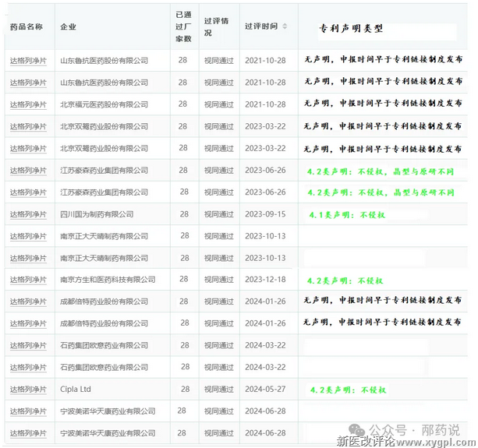This screenshot has height=448, width=478.
Task: Click the 过评时间 column header label
Action: (x=261, y=26)
